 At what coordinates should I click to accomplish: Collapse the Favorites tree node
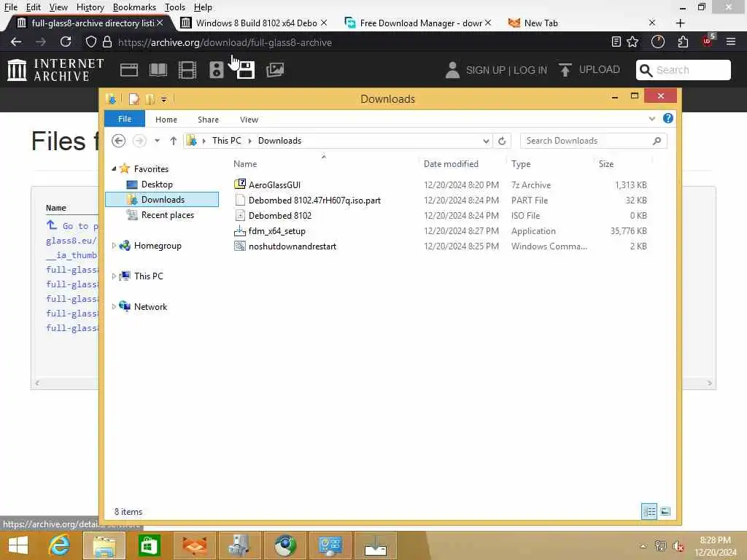[114, 168]
